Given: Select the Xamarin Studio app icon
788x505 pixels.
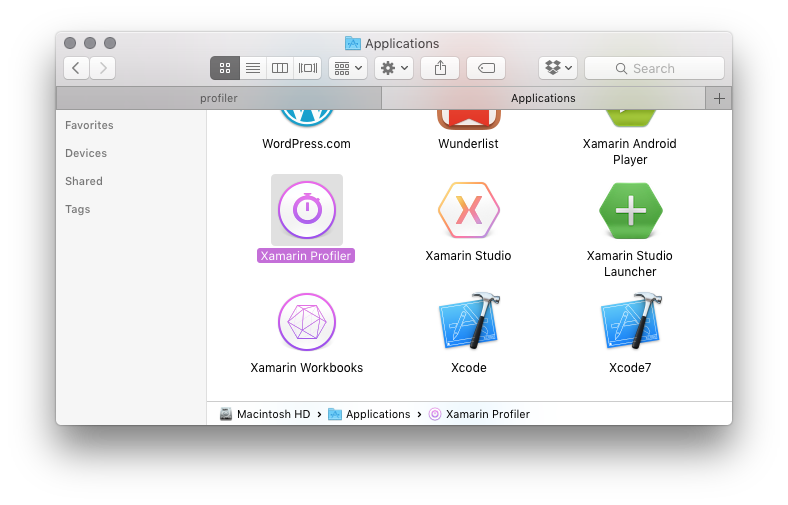Looking at the screenshot, I should (x=469, y=210).
